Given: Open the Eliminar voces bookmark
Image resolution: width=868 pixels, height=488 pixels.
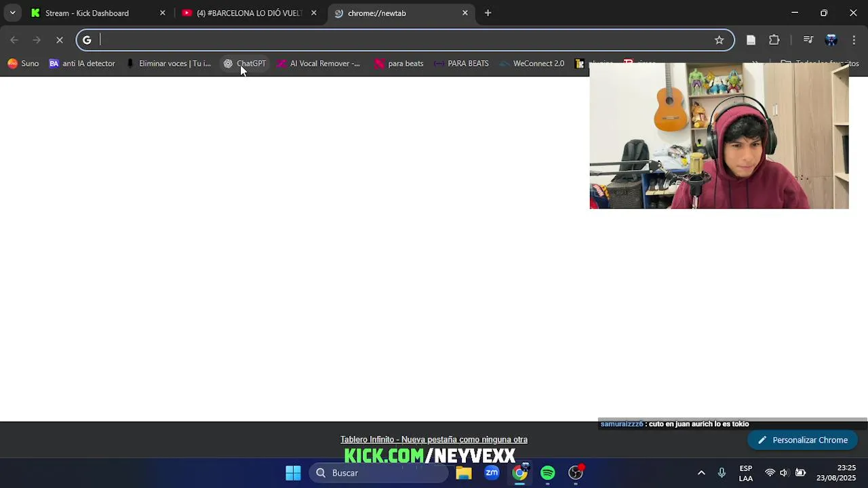Looking at the screenshot, I should coord(169,64).
